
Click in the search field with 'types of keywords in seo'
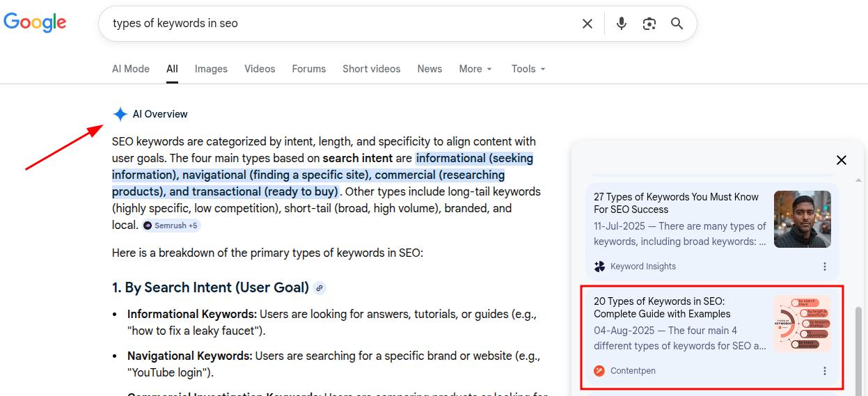[x=341, y=24]
